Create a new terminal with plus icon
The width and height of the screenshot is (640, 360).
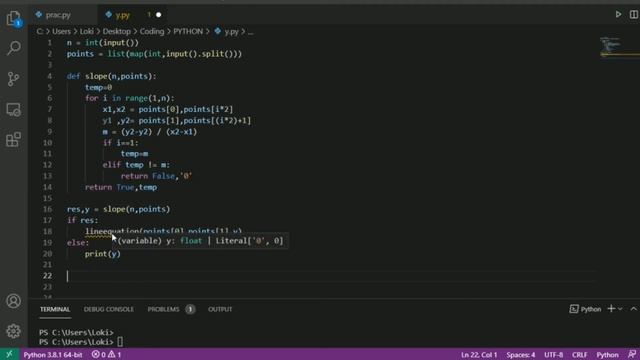[611, 309]
